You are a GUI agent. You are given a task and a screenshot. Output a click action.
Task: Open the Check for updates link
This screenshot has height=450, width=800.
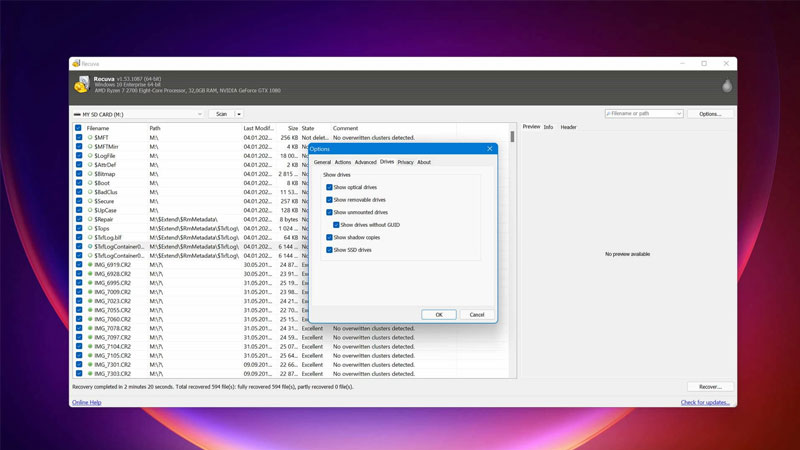(x=705, y=402)
